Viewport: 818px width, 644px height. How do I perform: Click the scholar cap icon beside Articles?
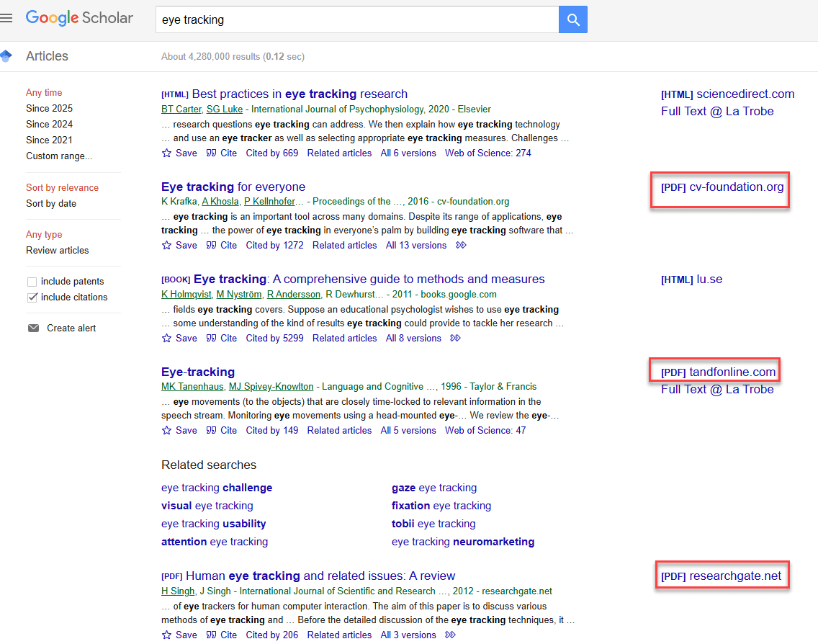click(6, 56)
